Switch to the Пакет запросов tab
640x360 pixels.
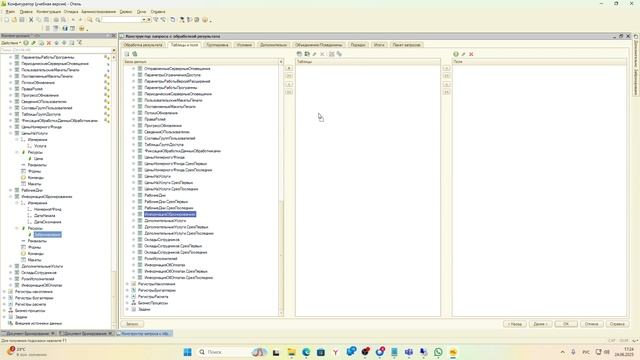[407, 45]
